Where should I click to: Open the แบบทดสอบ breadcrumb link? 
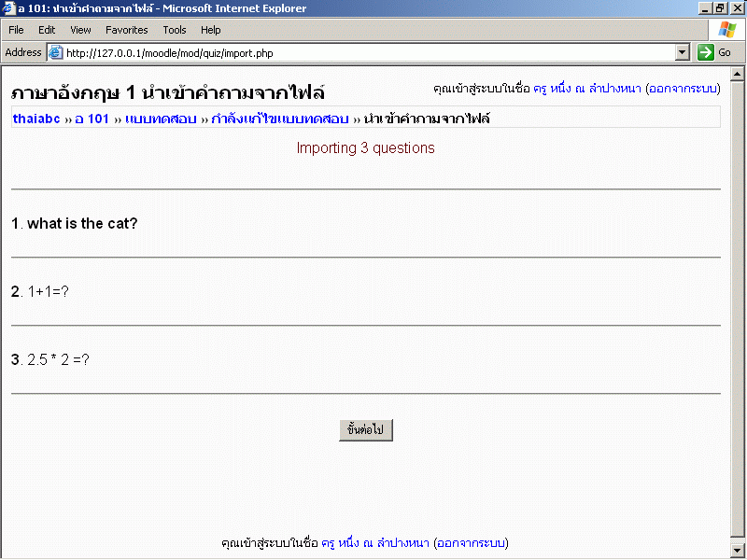tap(161, 119)
